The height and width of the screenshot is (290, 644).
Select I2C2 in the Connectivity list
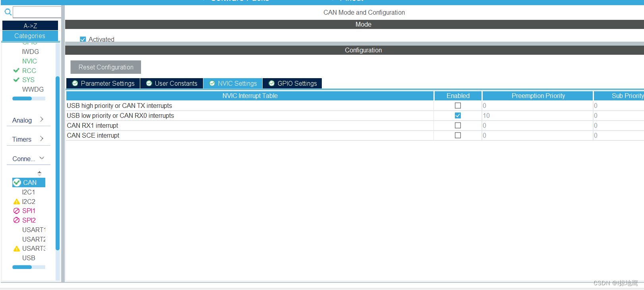click(x=29, y=202)
